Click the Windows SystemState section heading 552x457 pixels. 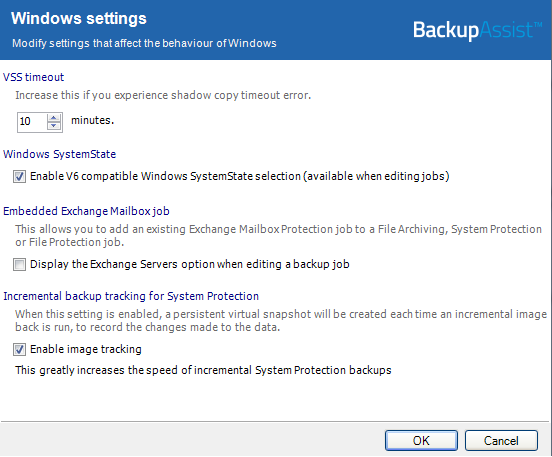tap(59, 154)
